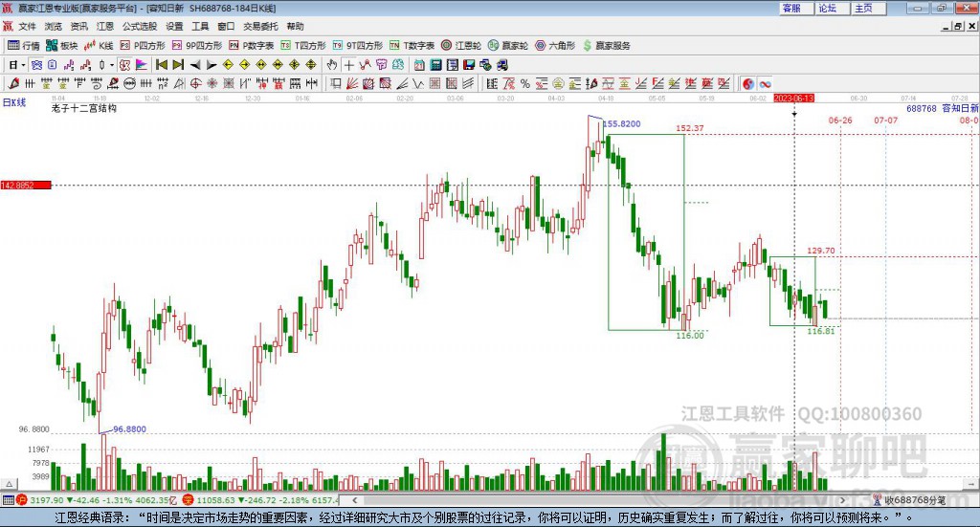The width and height of the screenshot is (980, 527).
Task: Click the 688768 容知日新 stock label
Action: (x=943, y=108)
